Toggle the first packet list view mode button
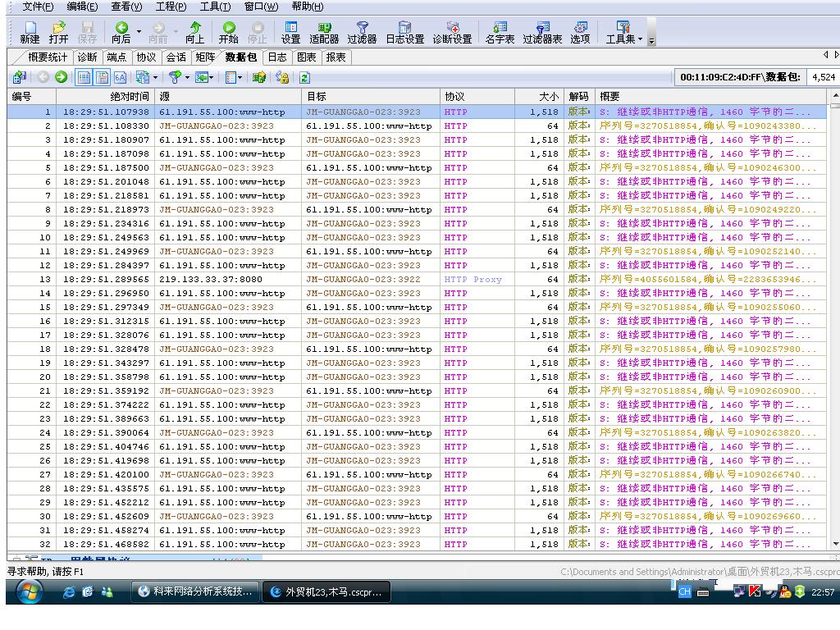 [x=84, y=77]
